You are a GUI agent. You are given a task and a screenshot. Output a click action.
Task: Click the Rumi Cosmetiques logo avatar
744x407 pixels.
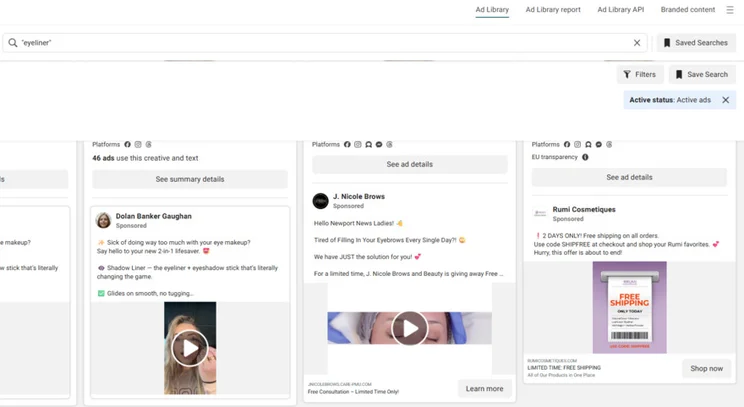point(540,213)
